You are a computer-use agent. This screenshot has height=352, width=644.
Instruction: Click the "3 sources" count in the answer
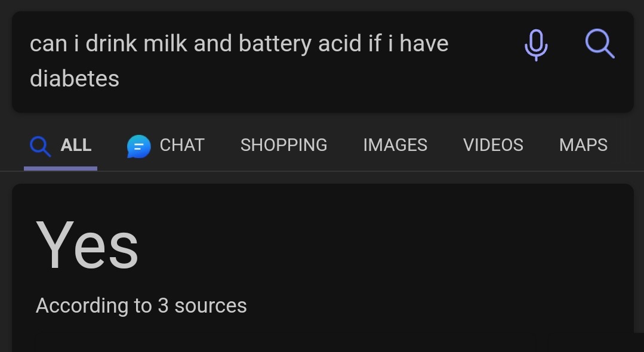point(202,305)
